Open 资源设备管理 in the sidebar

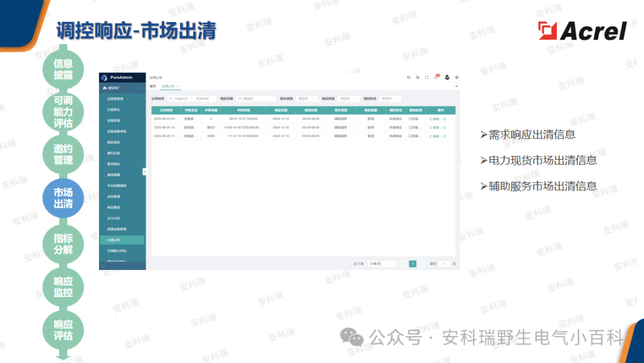(x=117, y=229)
